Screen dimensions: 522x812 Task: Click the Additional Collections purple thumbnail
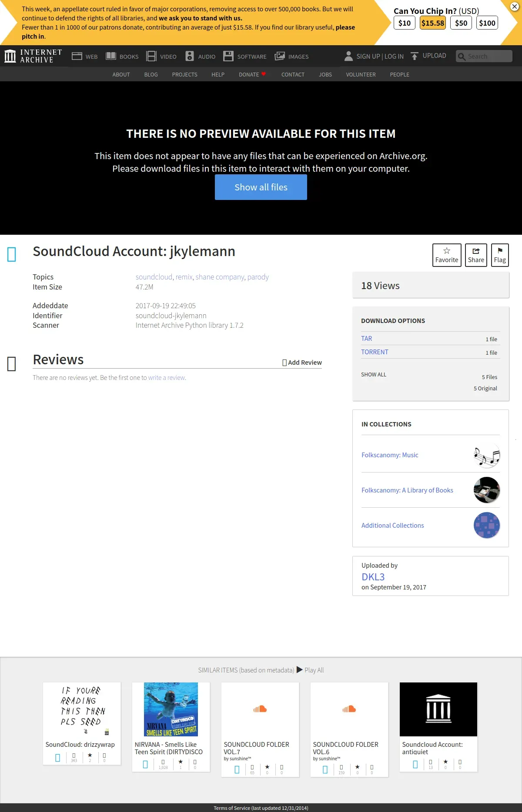click(x=487, y=525)
